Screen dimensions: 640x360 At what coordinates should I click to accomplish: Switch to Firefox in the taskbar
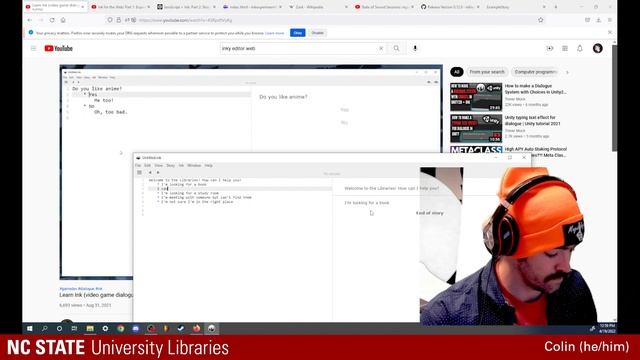196,328
